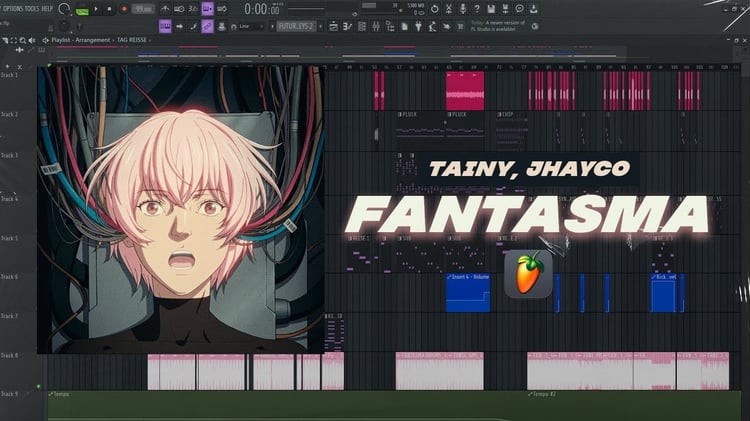Image resolution: width=750 pixels, height=421 pixels.
Task: Click the stamp icon next to link icon
Action: (221, 26)
